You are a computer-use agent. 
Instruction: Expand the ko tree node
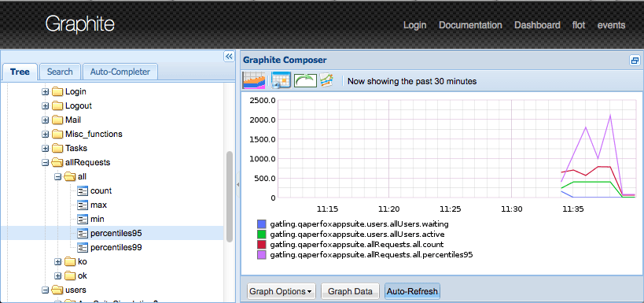point(58,261)
